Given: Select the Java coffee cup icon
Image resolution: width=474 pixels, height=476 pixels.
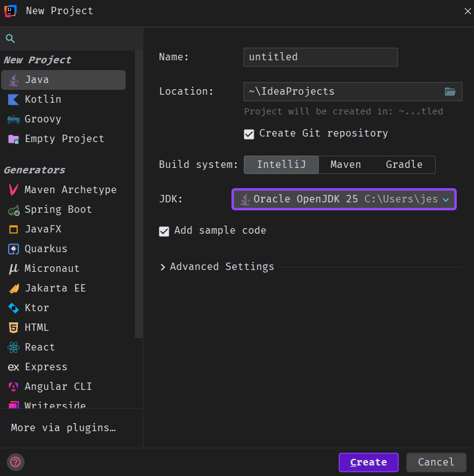Looking at the screenshot, I should click(x=14, y=80).
